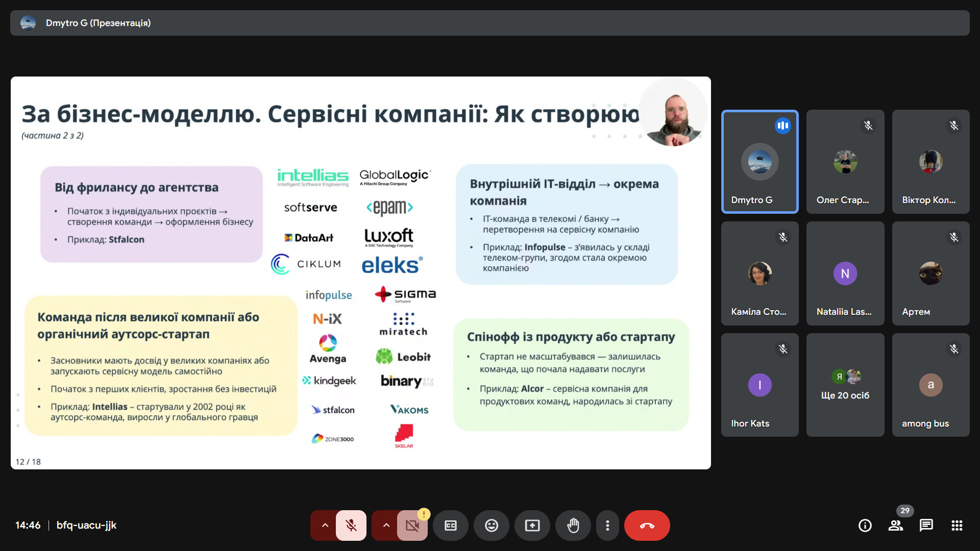Click the Dmytro G presentation title bar
Viewport: 980px width, 551px height.
coord(490,23)
